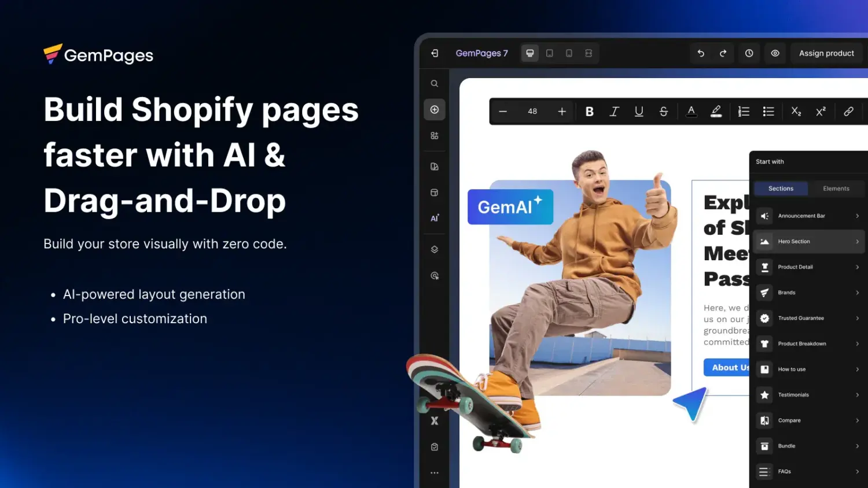Select the tablet view device icon

click(x=550, y=53)
